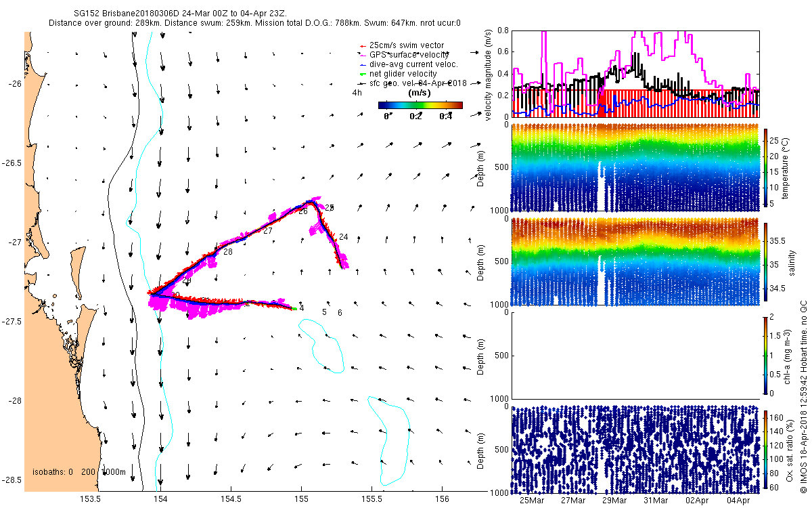Click the '02Apr' date tick

pyautogui.click(x=698, y=501)
